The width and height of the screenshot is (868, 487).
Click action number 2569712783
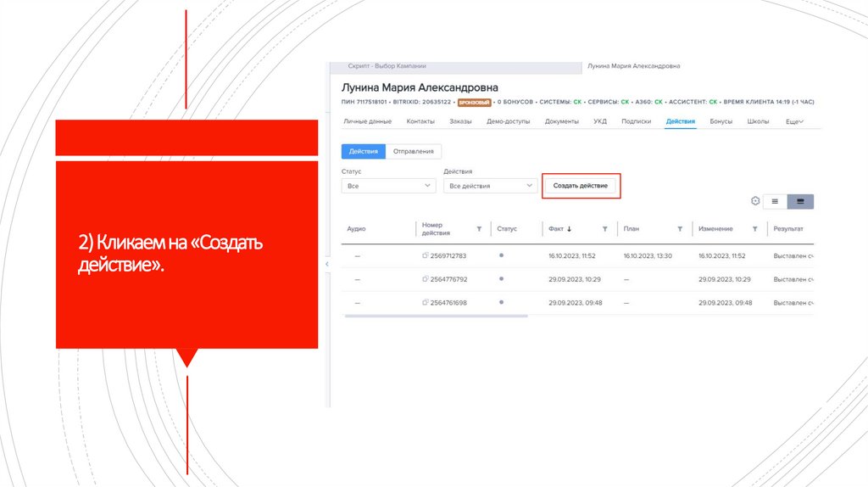coord(448,256)
